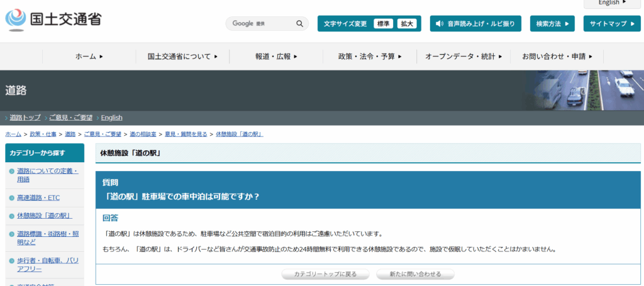Open sidebar 道路についての定義・用語
The image size is (644, 286).
point(48,175)
